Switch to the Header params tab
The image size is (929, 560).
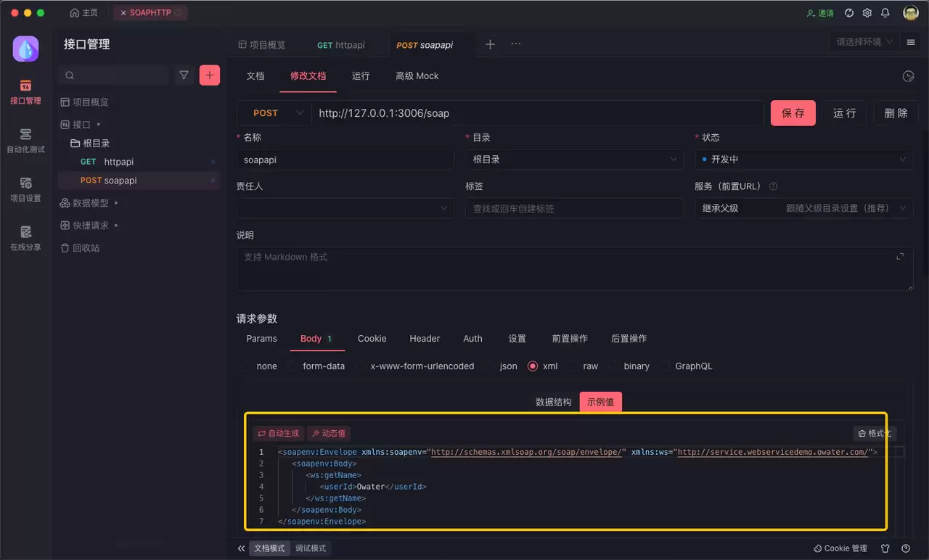(x=425, y=339)
